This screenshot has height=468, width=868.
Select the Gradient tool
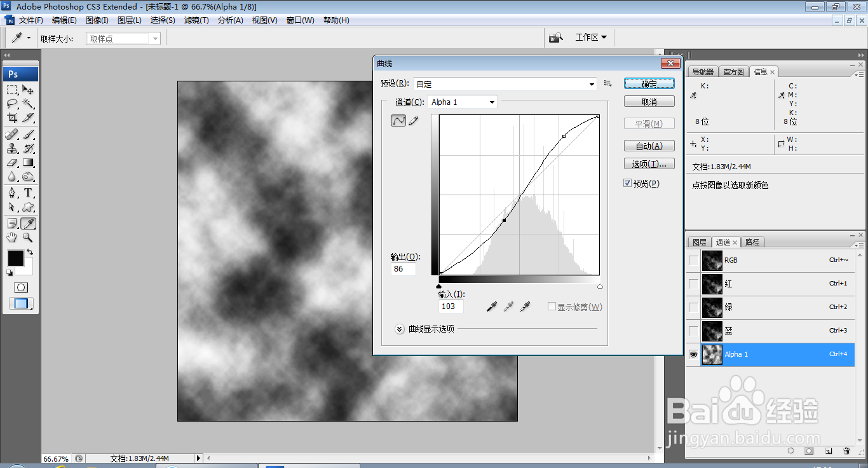28,163
